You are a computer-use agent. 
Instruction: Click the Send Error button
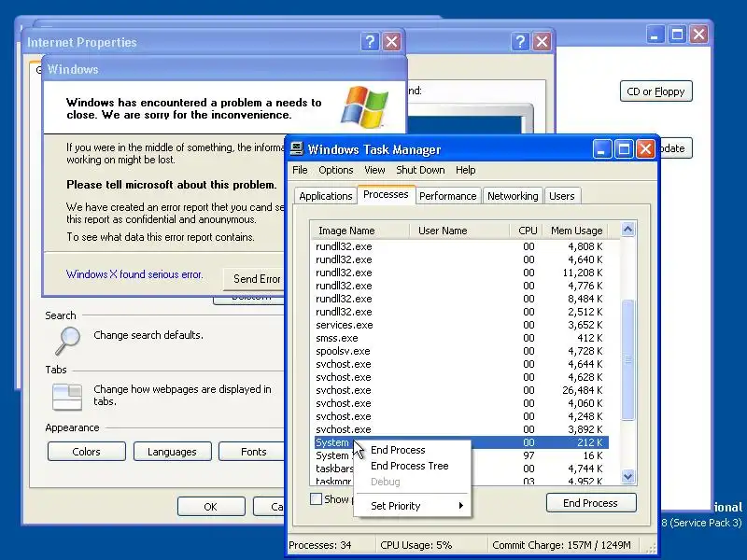(x=253, y=279)
